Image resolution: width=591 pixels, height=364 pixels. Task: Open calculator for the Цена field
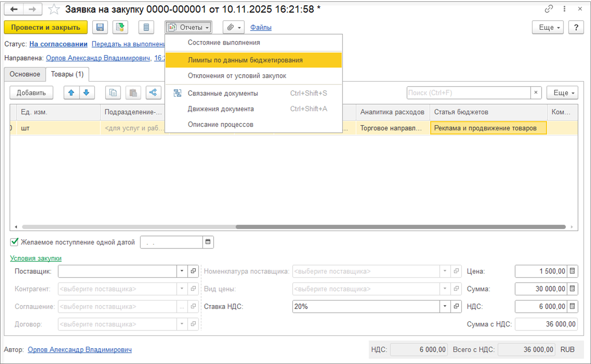coord(572,271)
